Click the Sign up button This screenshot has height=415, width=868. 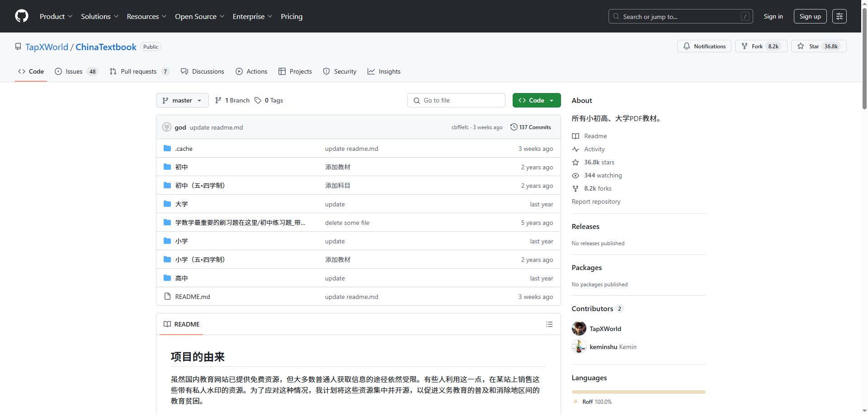pos(810,16)
